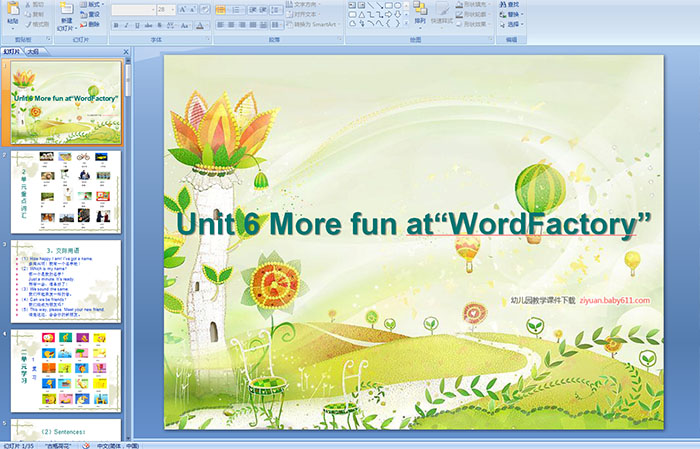700x449 pixels.
Task: Toggle the Numbering list button
Action: tap(238, 9)
